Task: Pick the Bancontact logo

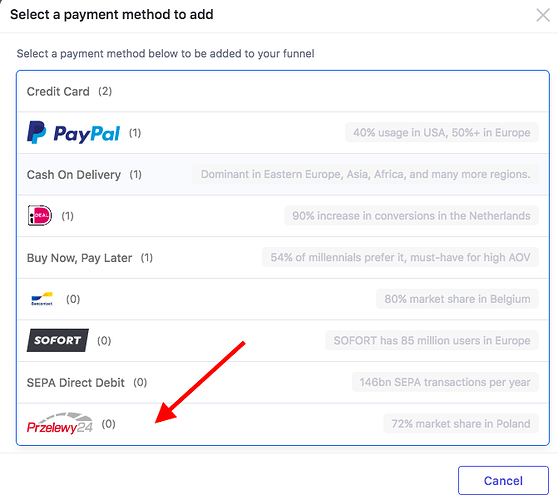Action: click(42, 299)
